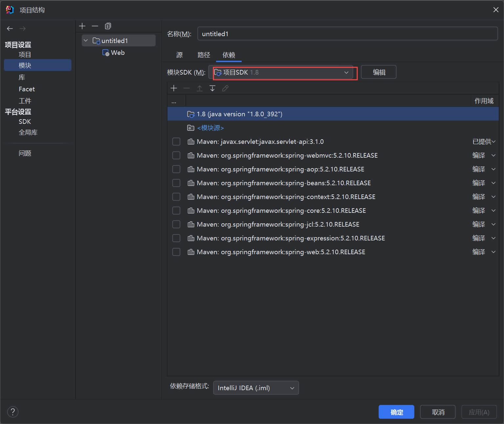This screenshot has width=504, height=424.
Task: Add a dependency with plus icon
Action: tap(174, 88)
